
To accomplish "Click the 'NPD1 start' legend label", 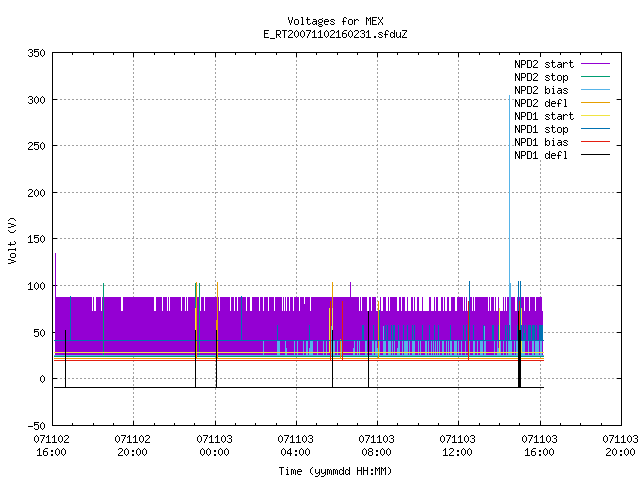I will (544, 116).
